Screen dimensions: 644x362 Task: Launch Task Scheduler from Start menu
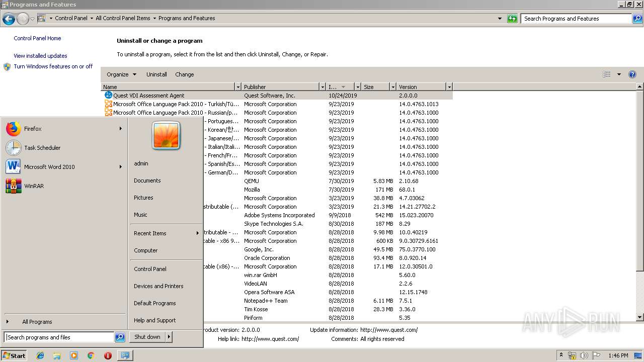tap(64, 148)
